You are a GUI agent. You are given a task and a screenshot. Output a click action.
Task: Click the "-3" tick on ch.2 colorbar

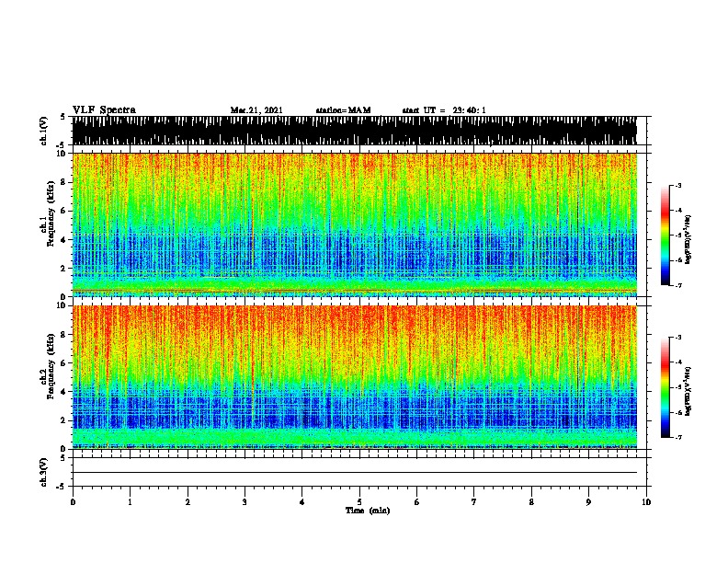click(678, 338)
